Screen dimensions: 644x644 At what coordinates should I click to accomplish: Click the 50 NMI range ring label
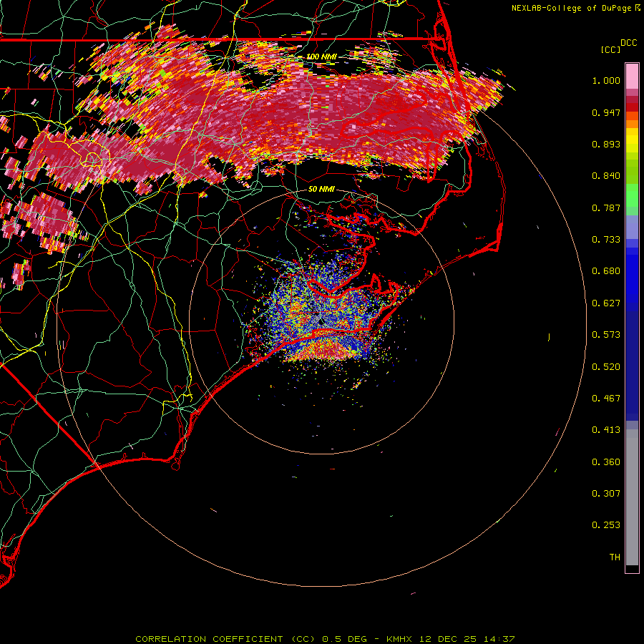coord(321,189)
